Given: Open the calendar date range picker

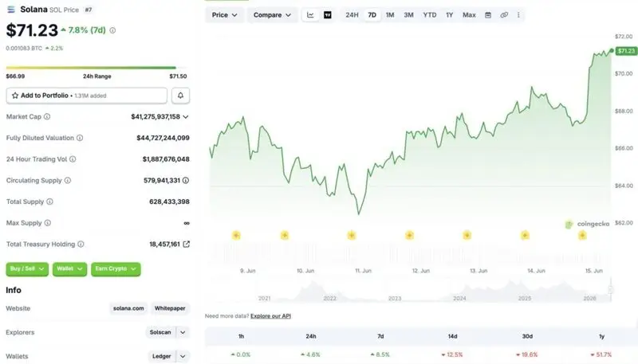Looking at the screenshot, I should 488,15.
